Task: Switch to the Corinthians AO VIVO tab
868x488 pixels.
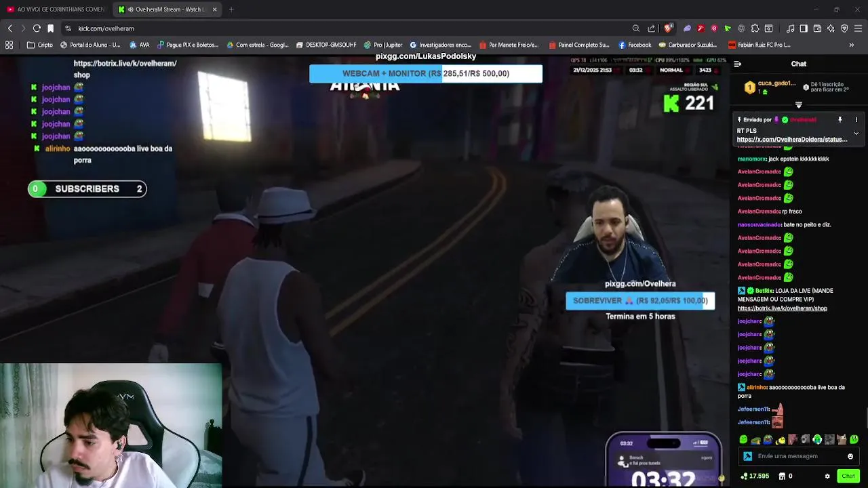Action: [56, 9]
